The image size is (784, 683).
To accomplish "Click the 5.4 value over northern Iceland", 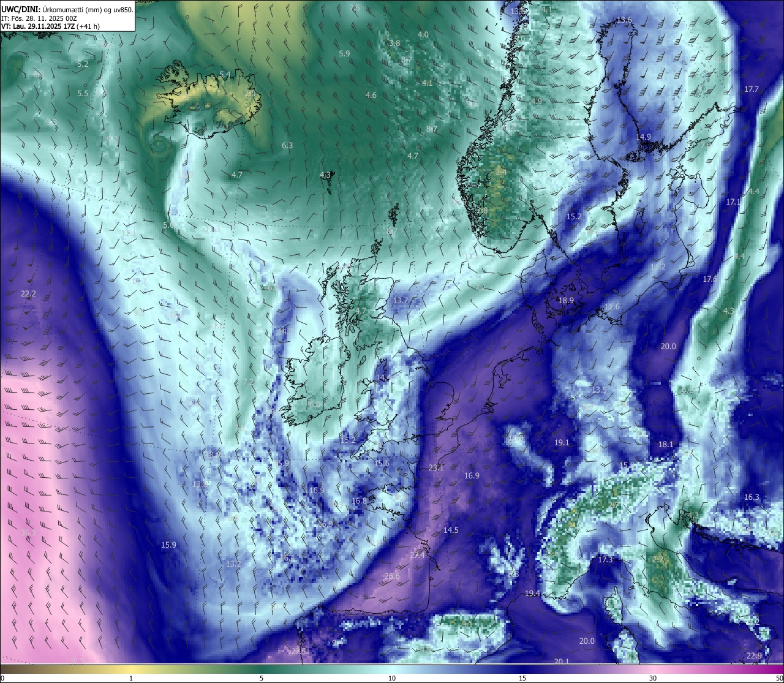I will pos(225,75).
